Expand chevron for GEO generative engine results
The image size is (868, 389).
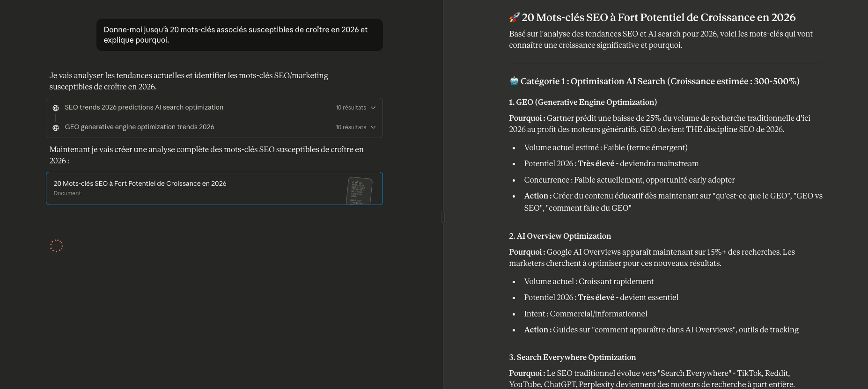coord(373,127)
